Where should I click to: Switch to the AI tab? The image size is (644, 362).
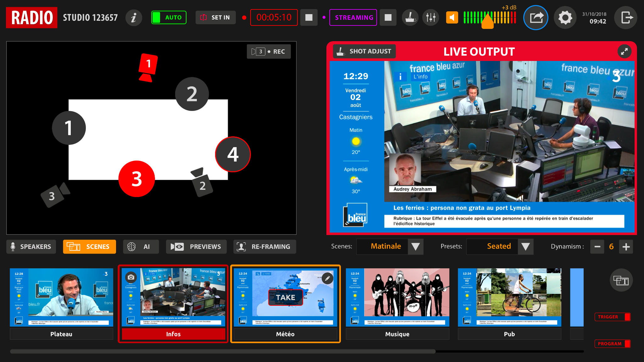141,247
